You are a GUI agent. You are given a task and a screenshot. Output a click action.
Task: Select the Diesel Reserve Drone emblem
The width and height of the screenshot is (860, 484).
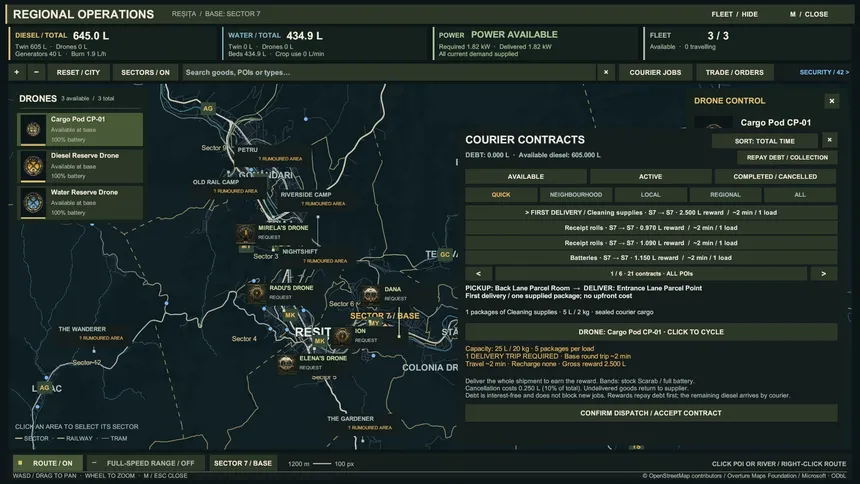(x=33, y=166)
